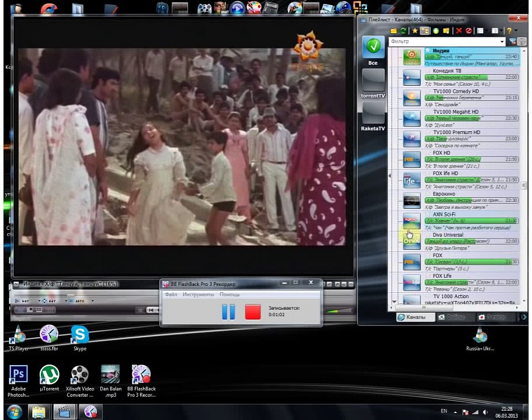Open Помощь menu in BB FlashBack
This screenshot has height=420, width=532.
pyautogui.click(x=230, y=295)
